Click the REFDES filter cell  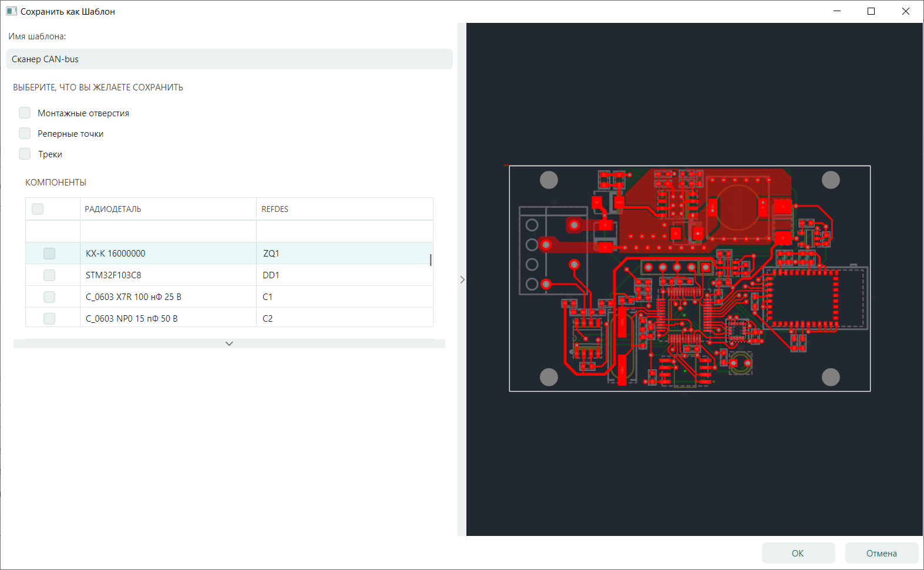click(344, 231)
